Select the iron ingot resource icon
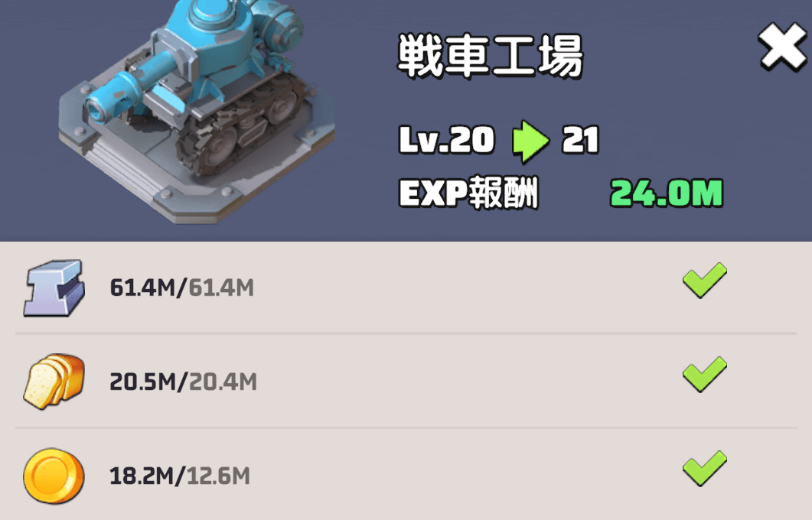 (x=54, y=288)
